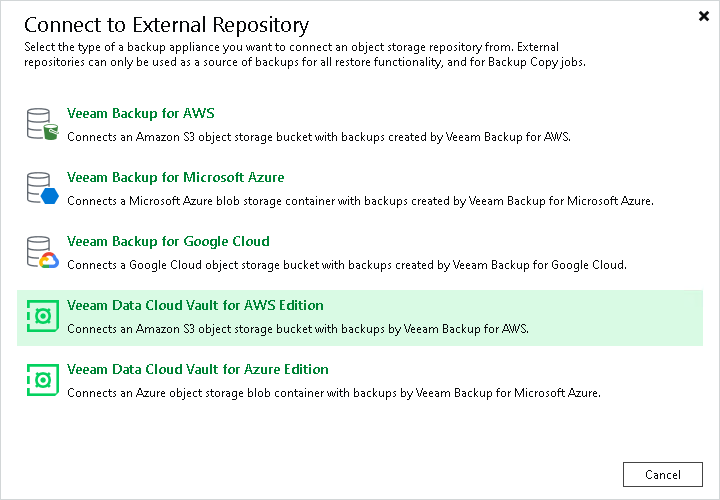Click the Microsoft Azure hexagon database icon
Screen dimensions: 720x500
(42, 188)
